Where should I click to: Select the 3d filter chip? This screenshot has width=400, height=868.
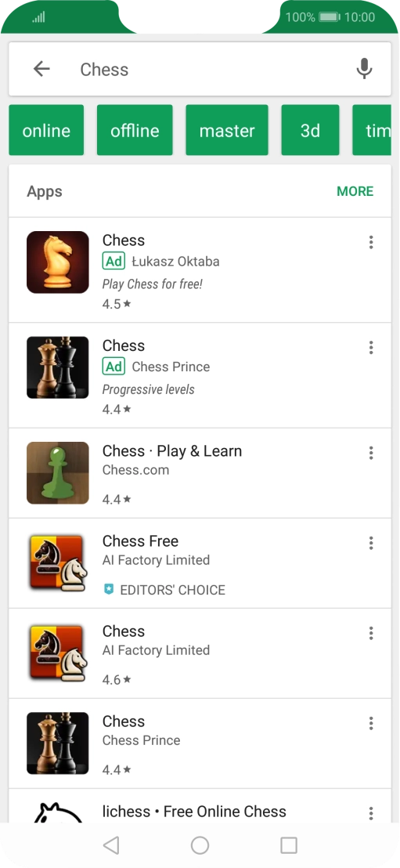pos(311,130)
